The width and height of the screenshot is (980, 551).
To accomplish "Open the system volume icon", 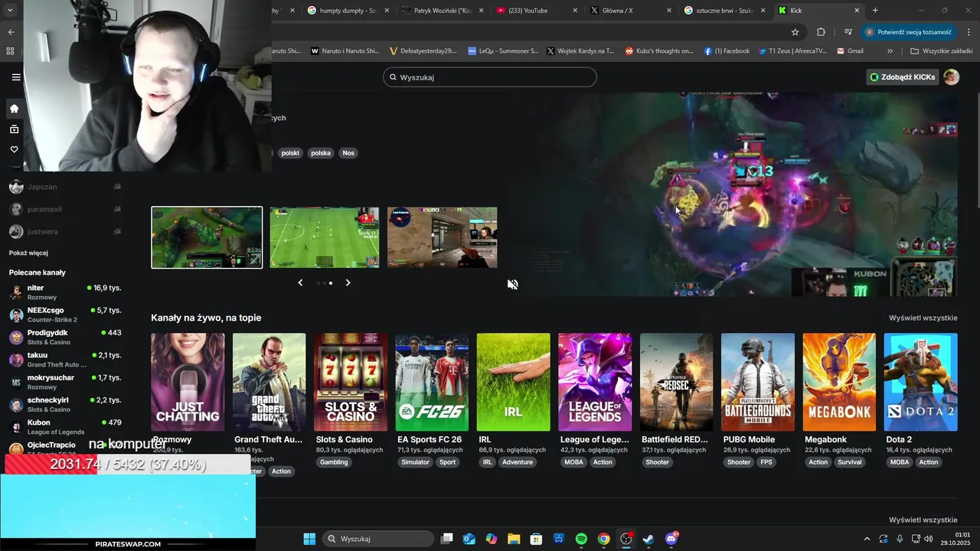I will coord(928,539).
